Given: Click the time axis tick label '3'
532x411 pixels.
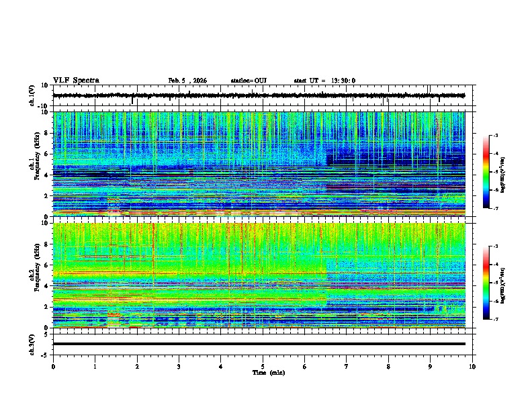Looking at the screenshot, I should coord(179,367).
